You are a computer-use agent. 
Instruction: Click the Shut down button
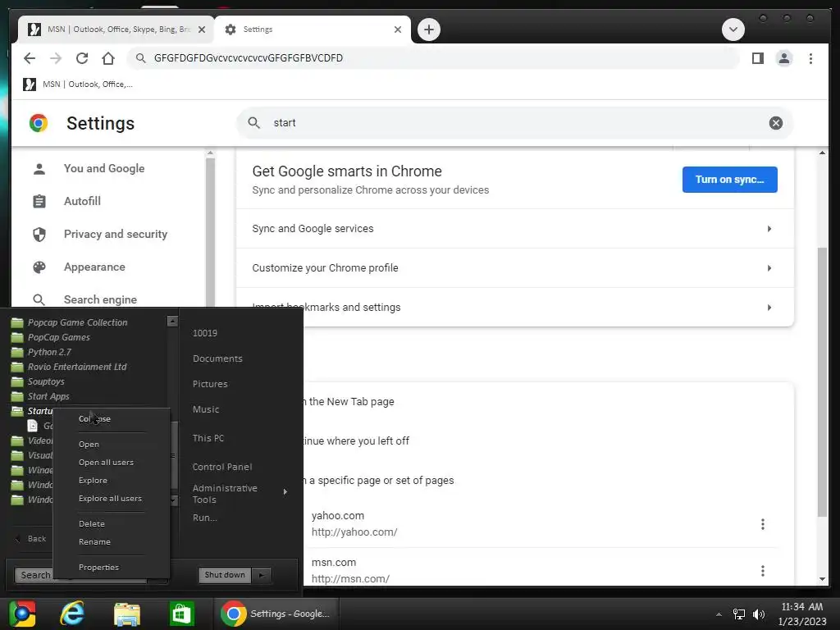click(x=225, y=575)
